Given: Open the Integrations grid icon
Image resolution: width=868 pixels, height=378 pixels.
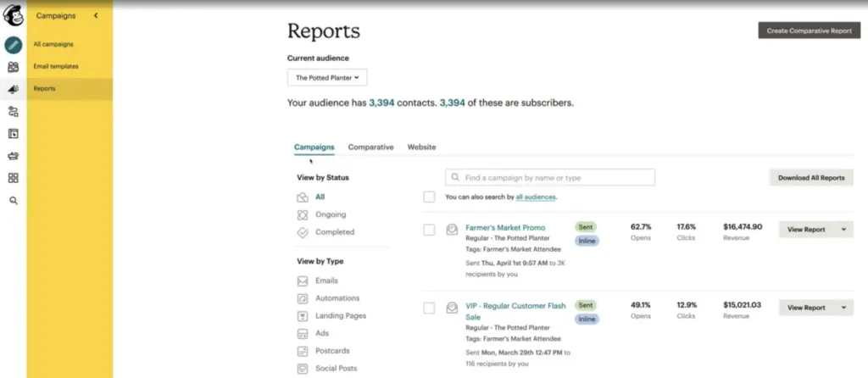Looking at the screenshot, I should [x=13, y=178].
